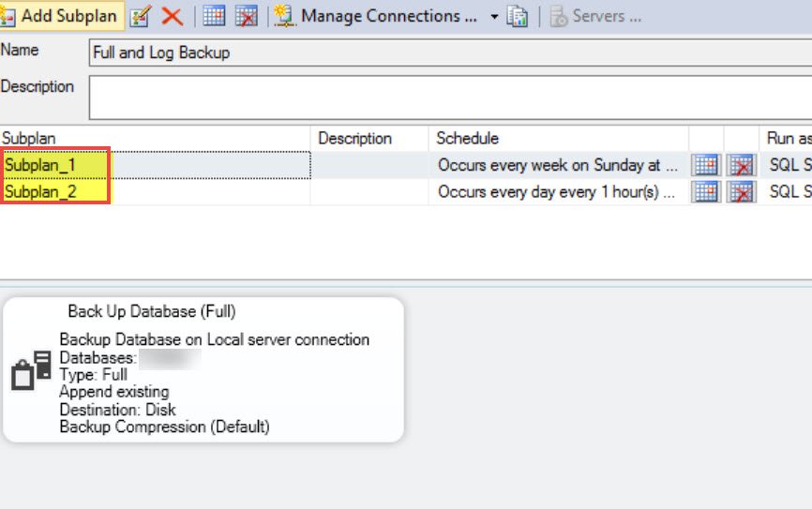Click Subplan_2 Run as cell
This screenshot has height=509, width=812.
(786, 192)
